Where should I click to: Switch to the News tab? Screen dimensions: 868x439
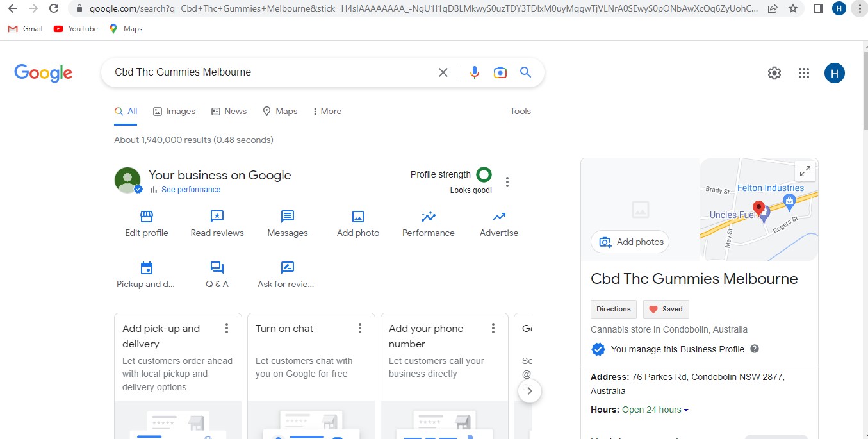(x=229, y=111)
